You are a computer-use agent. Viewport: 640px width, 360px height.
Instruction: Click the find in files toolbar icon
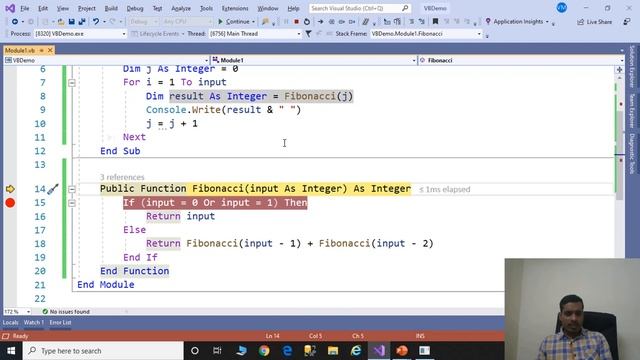(x=265, y=22)
